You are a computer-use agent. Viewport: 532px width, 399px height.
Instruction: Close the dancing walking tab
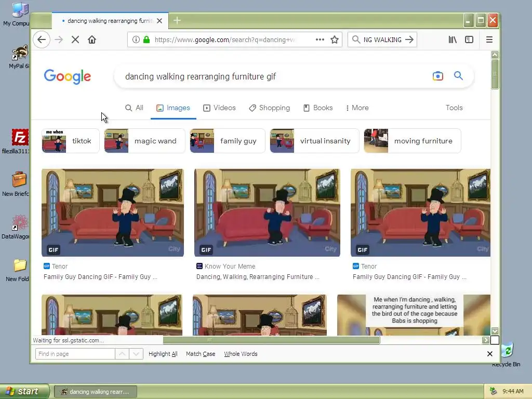[x=159, y=21]
